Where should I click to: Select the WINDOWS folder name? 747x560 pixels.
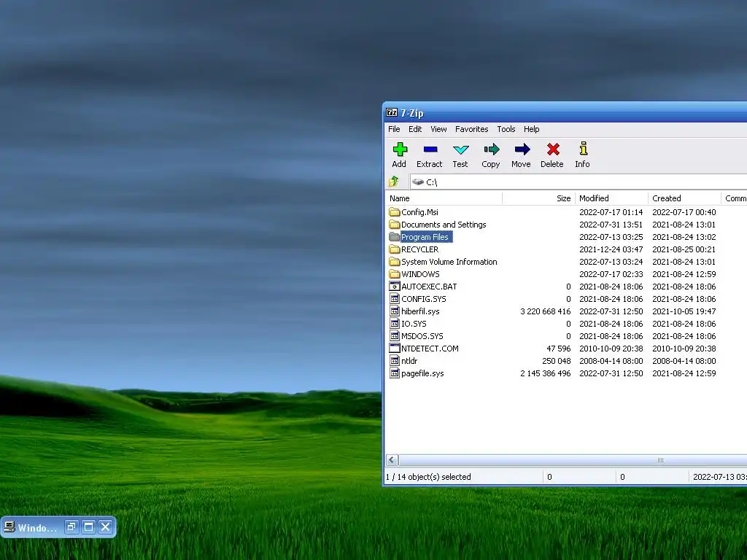tap(420, 274)
